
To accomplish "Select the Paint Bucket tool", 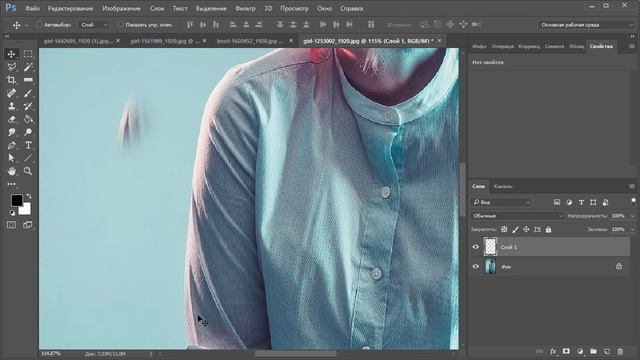I will click(x=28, y=119).
